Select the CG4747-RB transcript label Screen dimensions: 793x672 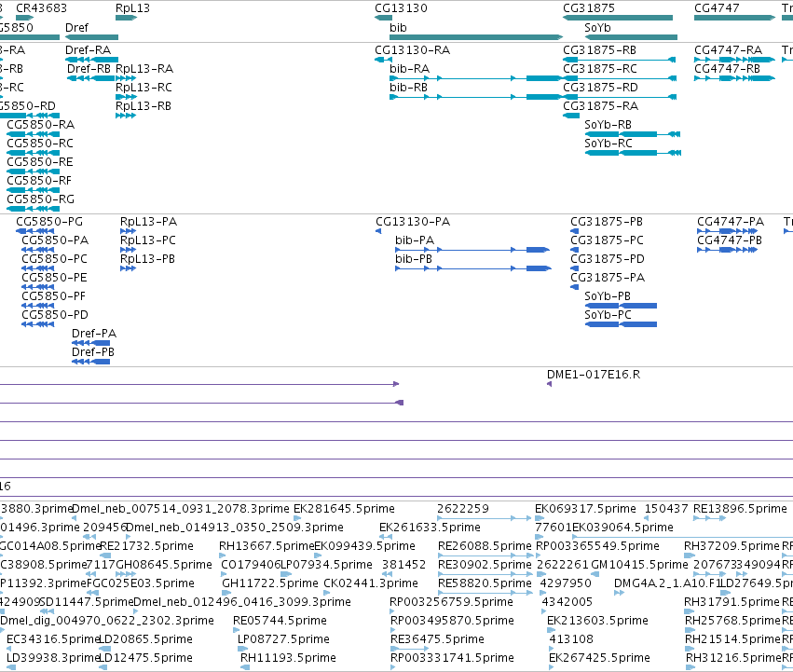tap(727, 68)
